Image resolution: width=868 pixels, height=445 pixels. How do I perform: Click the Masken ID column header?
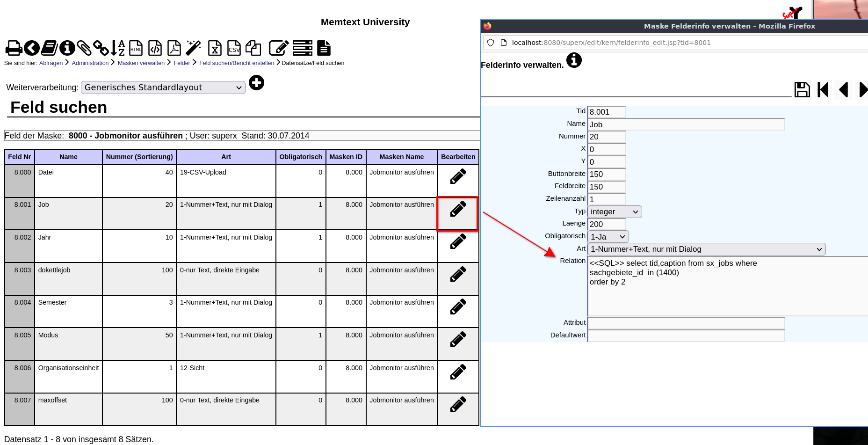(x=346, y=157)
